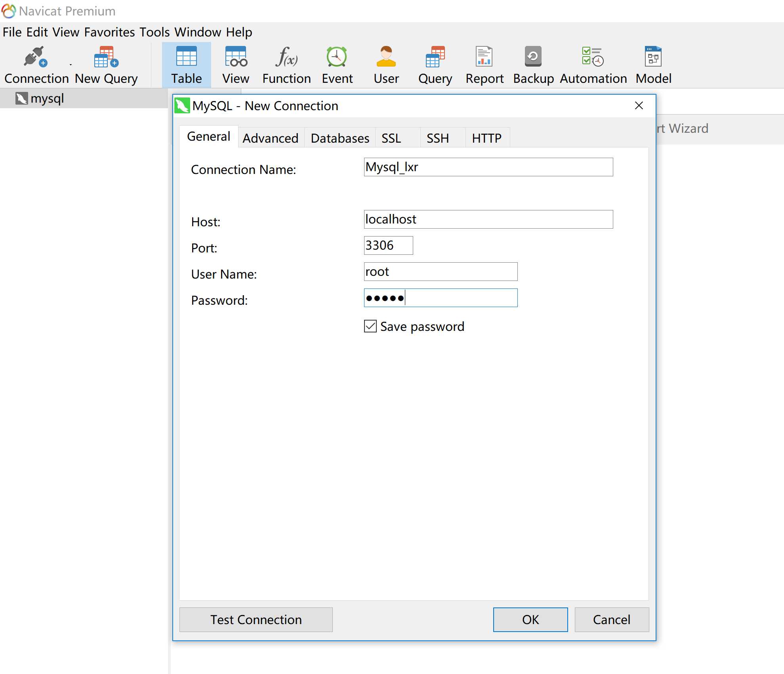Open the Window menu

pos(198,32)
